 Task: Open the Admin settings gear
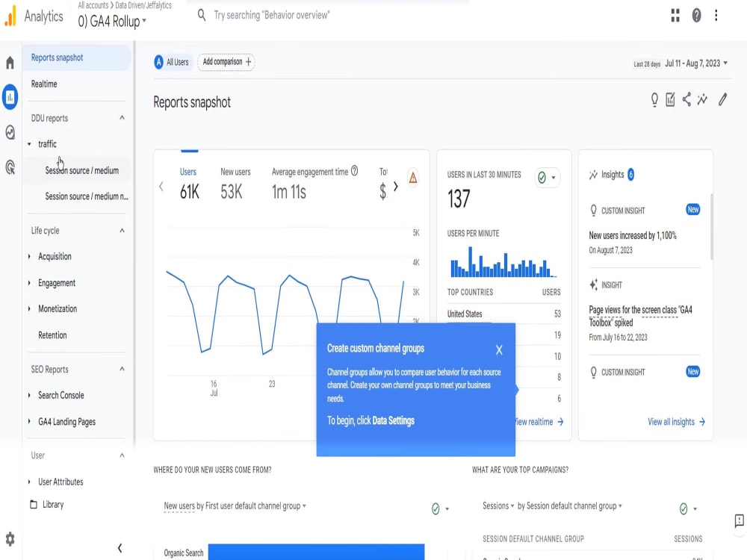(10, 539)
